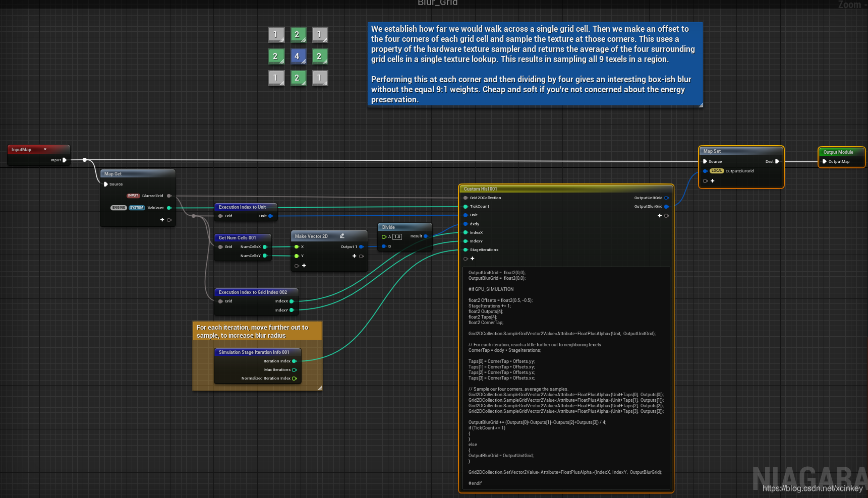Image resolution: width=868 pixels, height=498 pixels.
Task: Select the Map Set node header
Action: (741, 151)
